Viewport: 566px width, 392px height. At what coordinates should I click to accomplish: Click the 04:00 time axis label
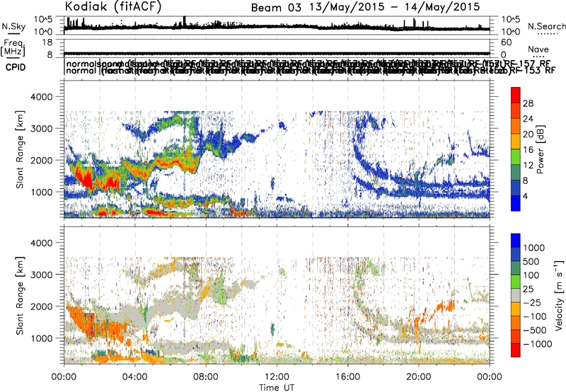pos(135,377)
